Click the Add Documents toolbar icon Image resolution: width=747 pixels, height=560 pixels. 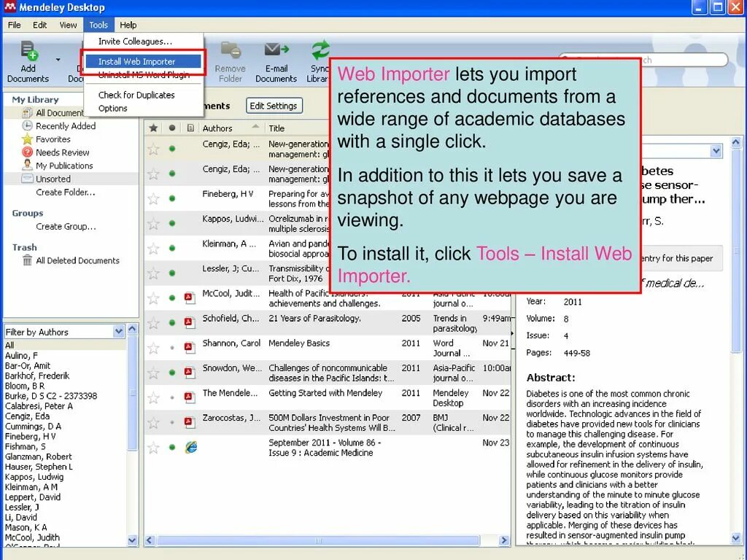(28, 50)
